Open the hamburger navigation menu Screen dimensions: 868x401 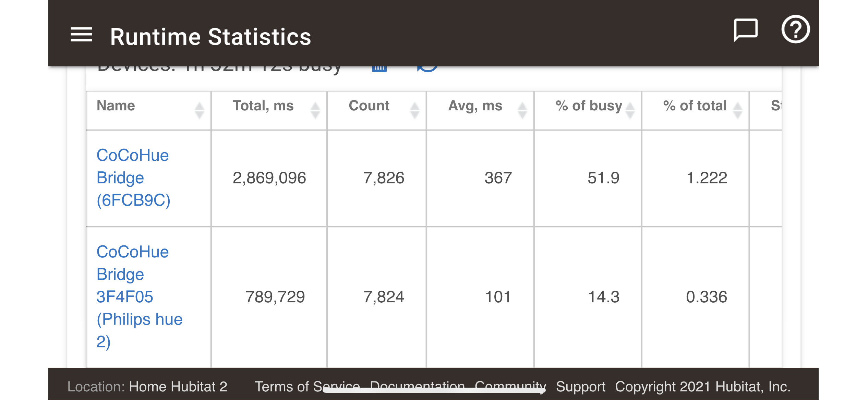click(x=81, y=35)
